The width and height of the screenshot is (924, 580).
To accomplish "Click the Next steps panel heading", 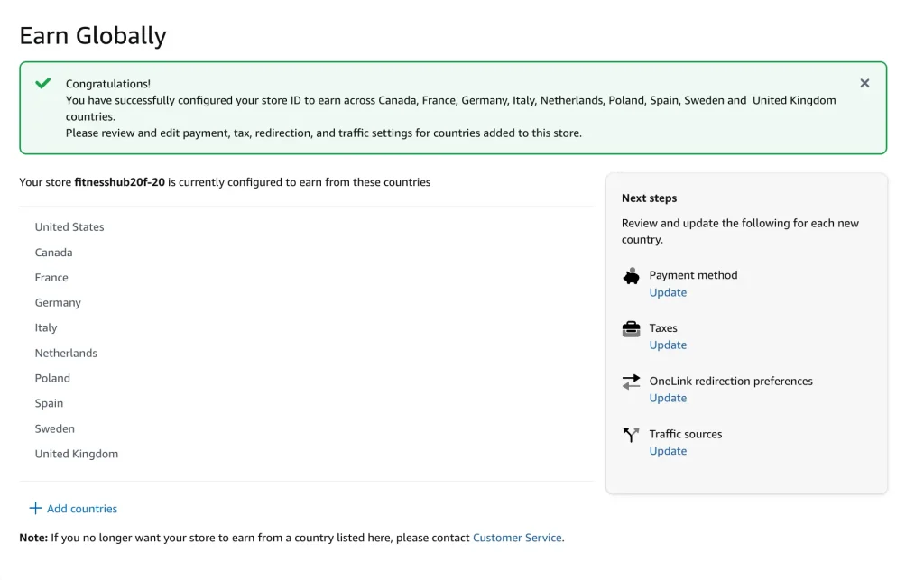I will 649,198.
